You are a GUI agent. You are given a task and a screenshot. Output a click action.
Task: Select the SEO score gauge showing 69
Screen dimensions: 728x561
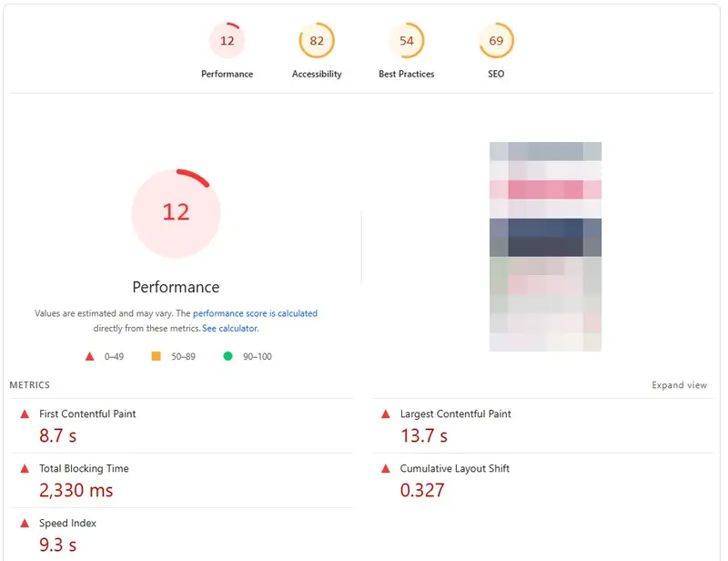(496, 40)
